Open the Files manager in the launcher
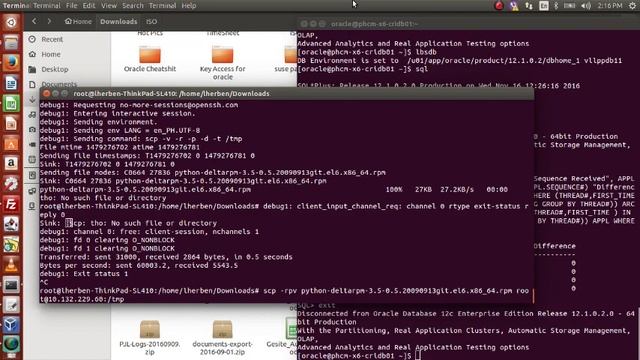Screen dimensions: 640x360 click(x=11, y=42)
